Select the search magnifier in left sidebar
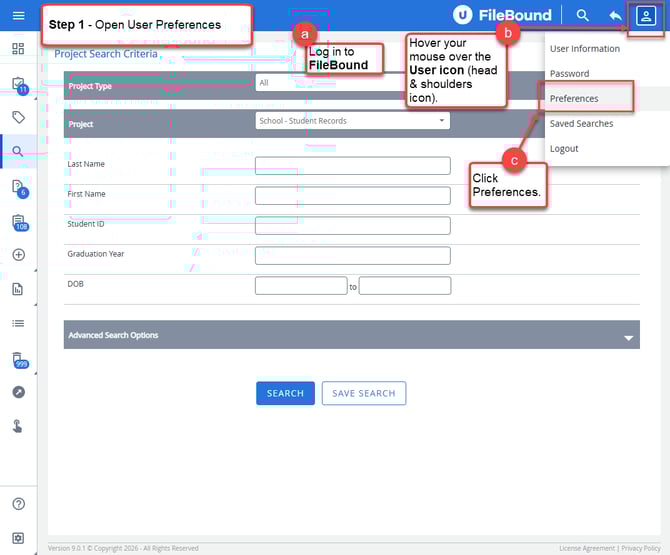Screen dimensions: 670x555 click(x=18, y=152)
